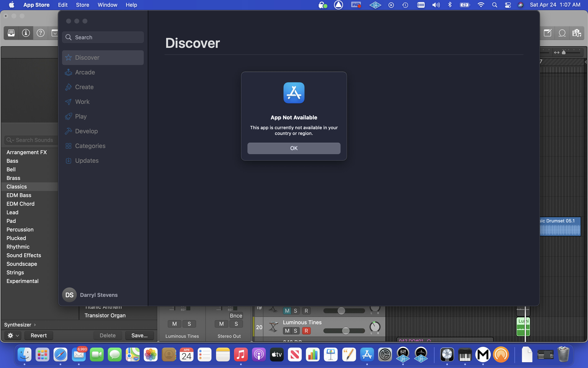This screenshot has width=588, height=368.
Task: Open the App Store application menu
Action: point(37,5)
